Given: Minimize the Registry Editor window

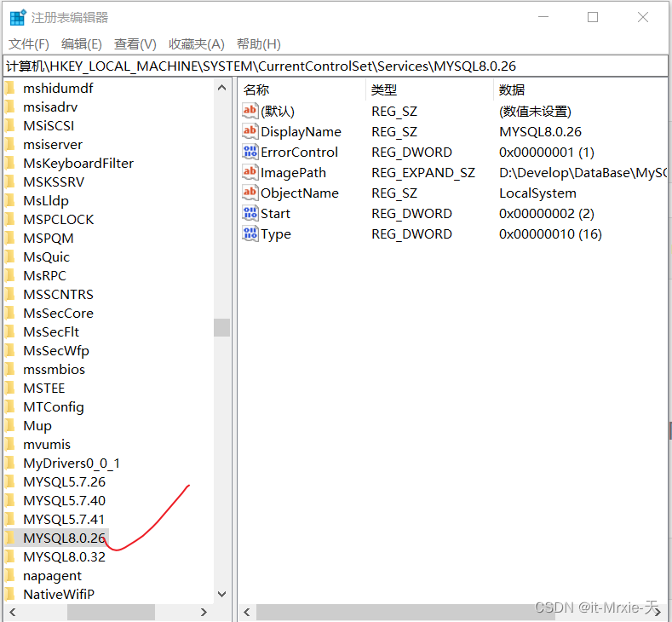Looking at the screenshot, I should 543,17.
